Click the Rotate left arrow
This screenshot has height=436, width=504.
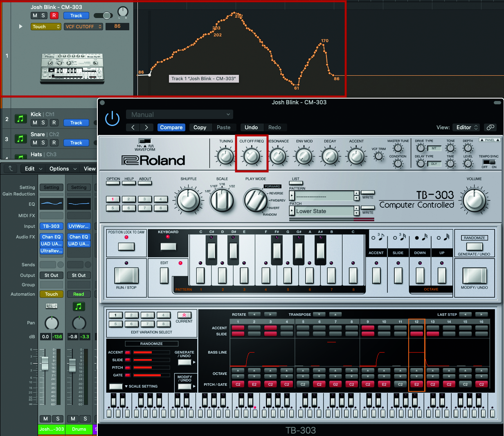[254, 315]
